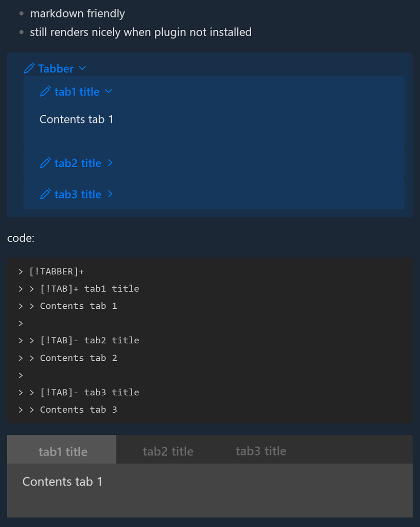Image resolution: width=420 pixels, height=527 pixels.
Task: Click Contents tab 1 inside the callout
Action: pyautogui.click(x=76, y=119)
